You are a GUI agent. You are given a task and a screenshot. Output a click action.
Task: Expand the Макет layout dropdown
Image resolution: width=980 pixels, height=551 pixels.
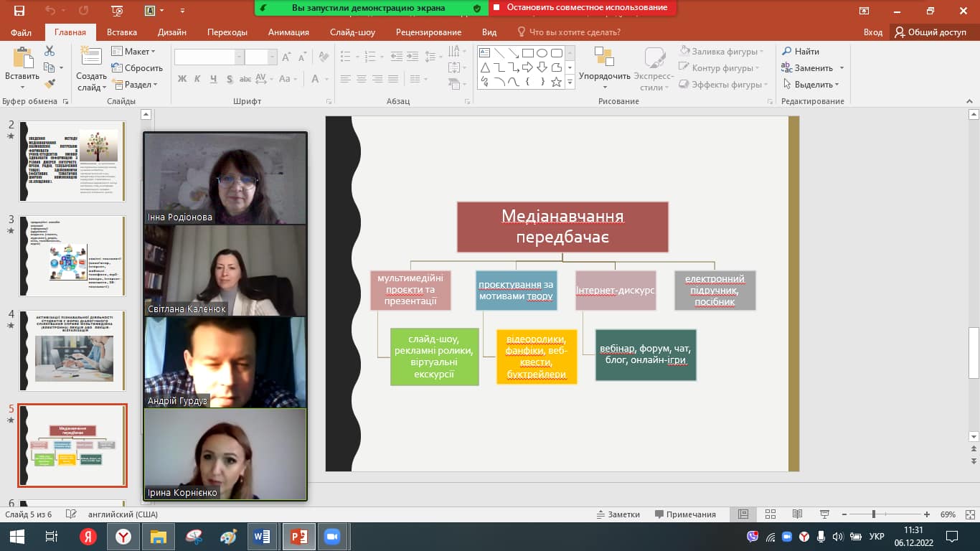click(x=133, y=52)
